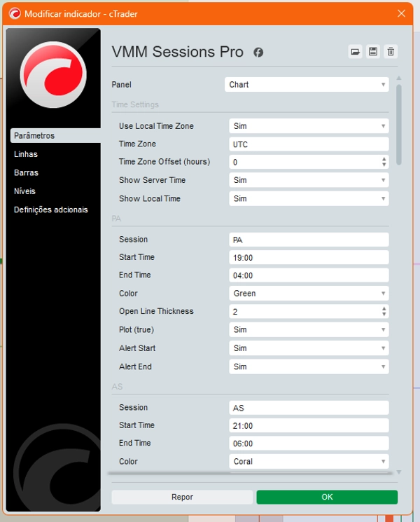Select the Parâmetros tab
The height and width of the screenshot is (522, 420).
coord(55,135)
